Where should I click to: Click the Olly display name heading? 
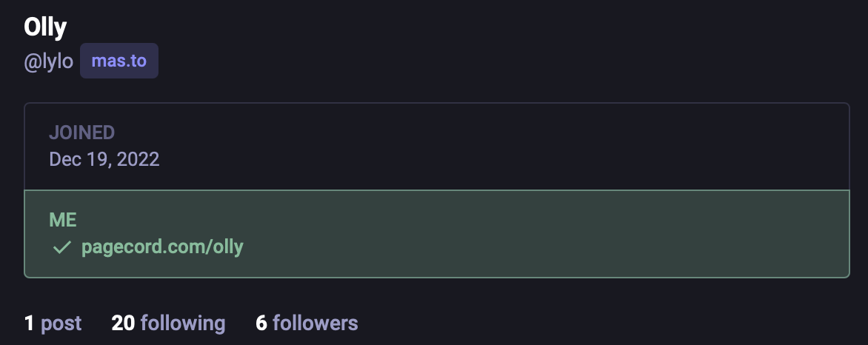(45, 28)
